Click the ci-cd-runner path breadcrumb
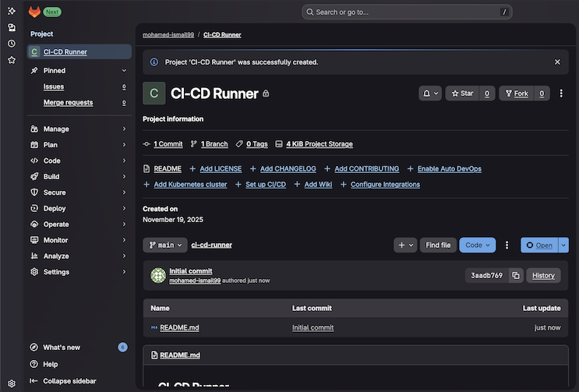The height and width of the screenshot is (392, 579). [212, 245]
